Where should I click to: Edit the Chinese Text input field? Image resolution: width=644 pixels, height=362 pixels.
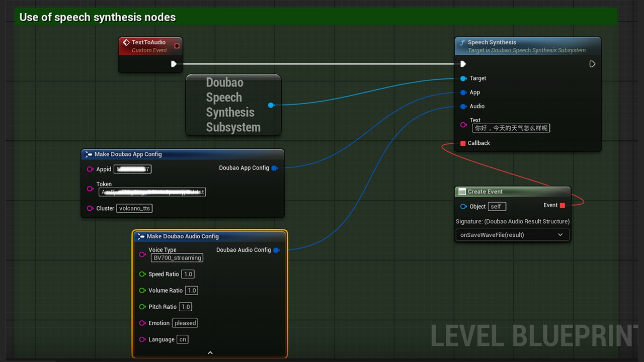click(511, 128)
